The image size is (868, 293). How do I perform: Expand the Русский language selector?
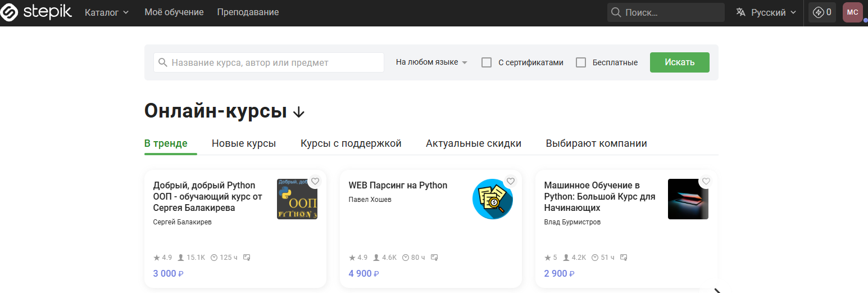pos(774,12)
